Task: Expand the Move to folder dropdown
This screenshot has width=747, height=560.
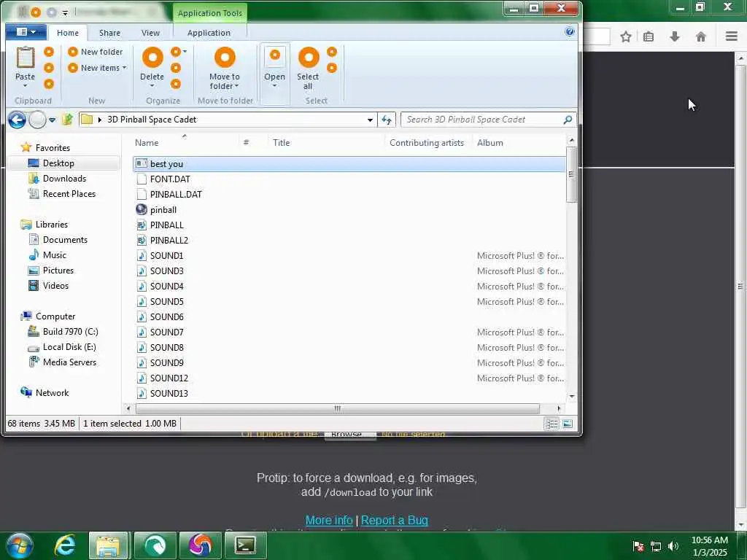Action: (x=237, y=86)
